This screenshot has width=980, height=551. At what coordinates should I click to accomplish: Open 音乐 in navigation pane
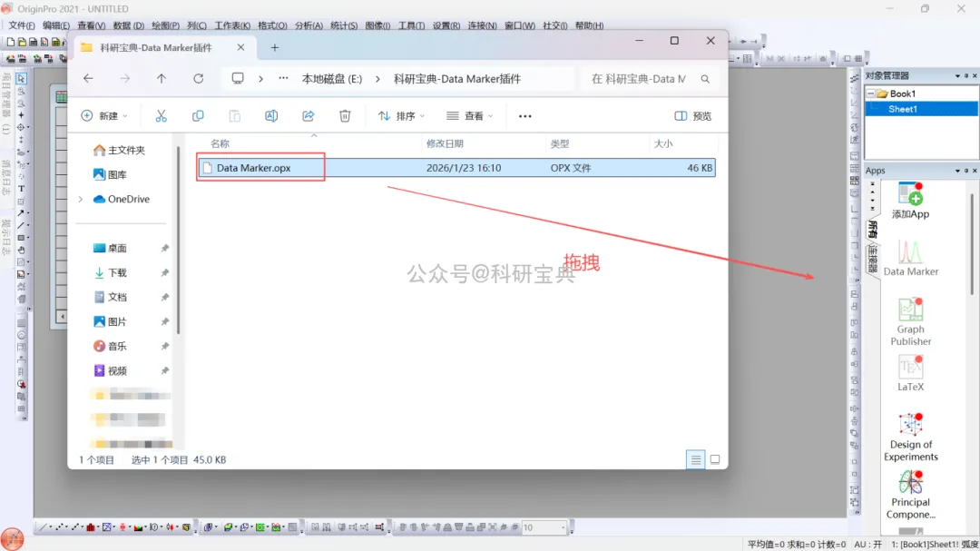(x=110, y=346)
